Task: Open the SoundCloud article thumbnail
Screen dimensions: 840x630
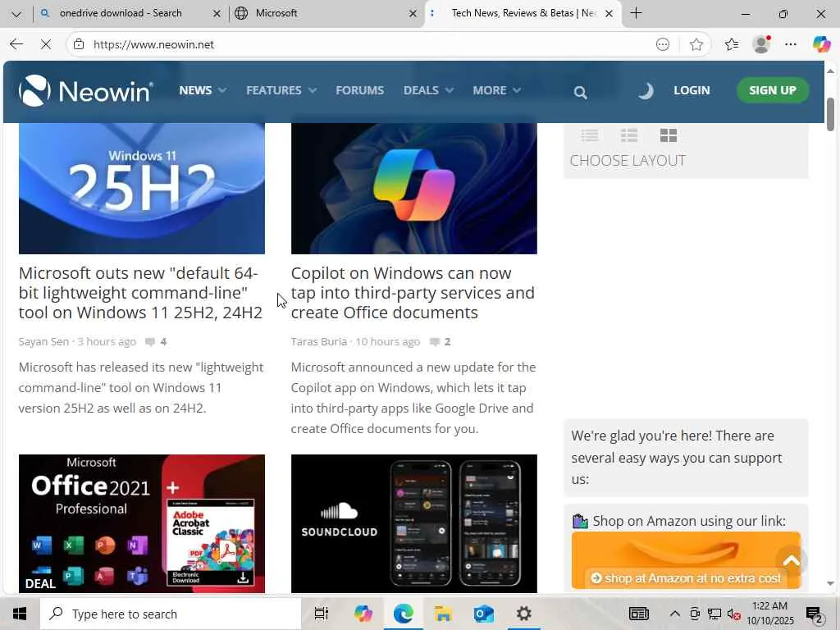Action: point(413,523)
